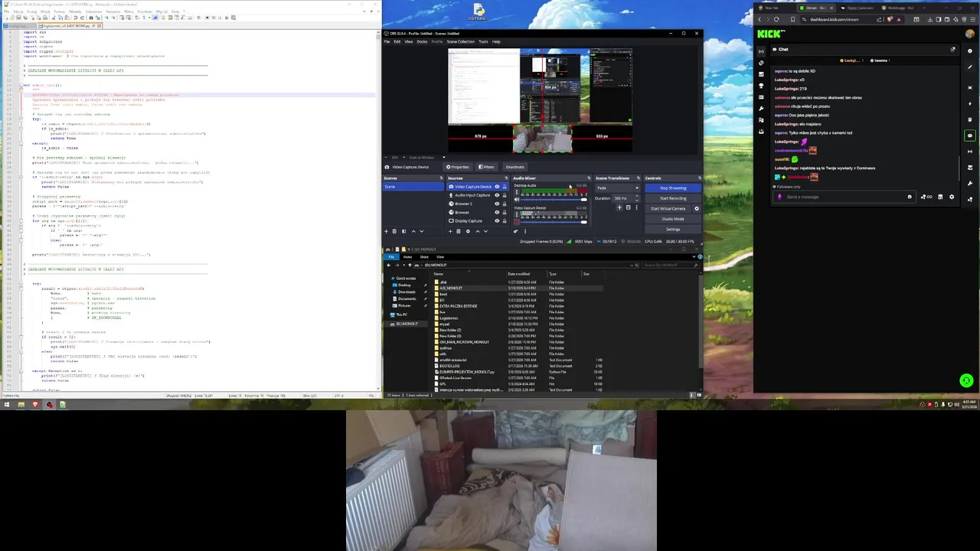
Task: Select Scene in the Scenes list
Action: pos(413,187)
